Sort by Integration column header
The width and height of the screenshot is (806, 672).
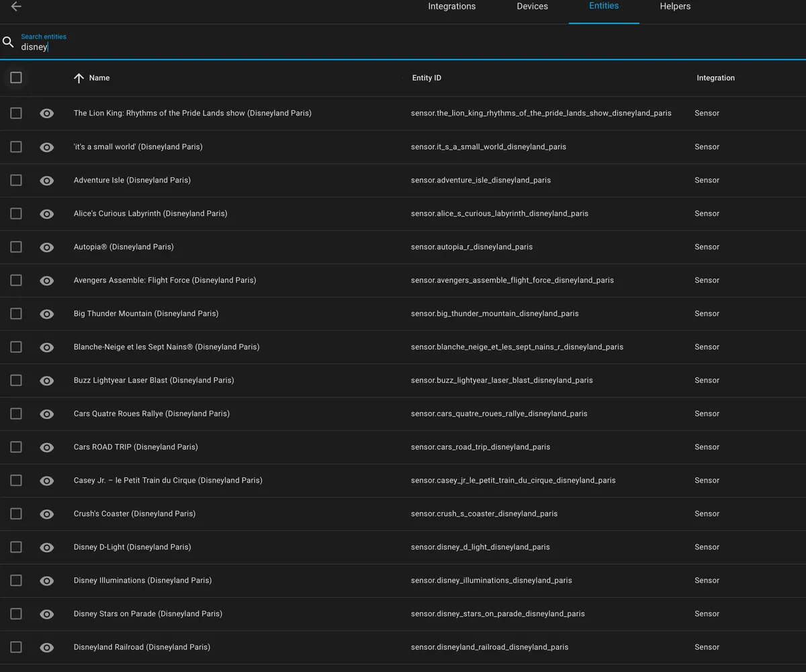(715, 78)
